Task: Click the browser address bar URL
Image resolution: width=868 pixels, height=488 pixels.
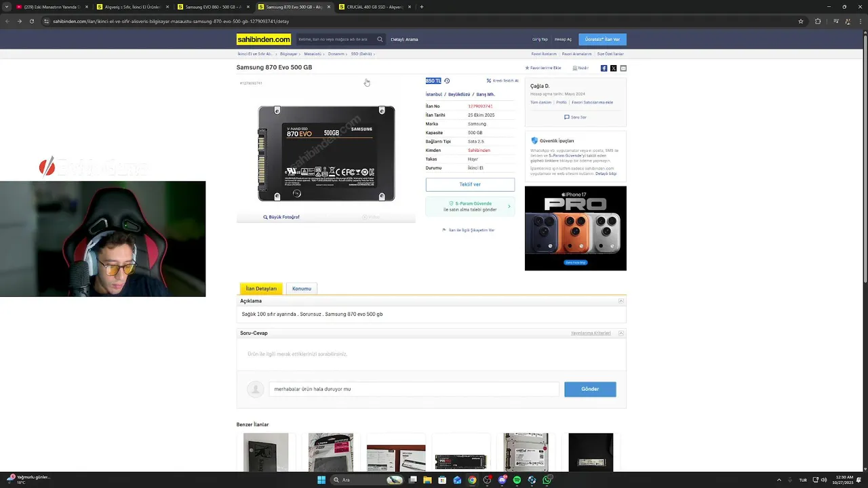Action: point(170,21)
